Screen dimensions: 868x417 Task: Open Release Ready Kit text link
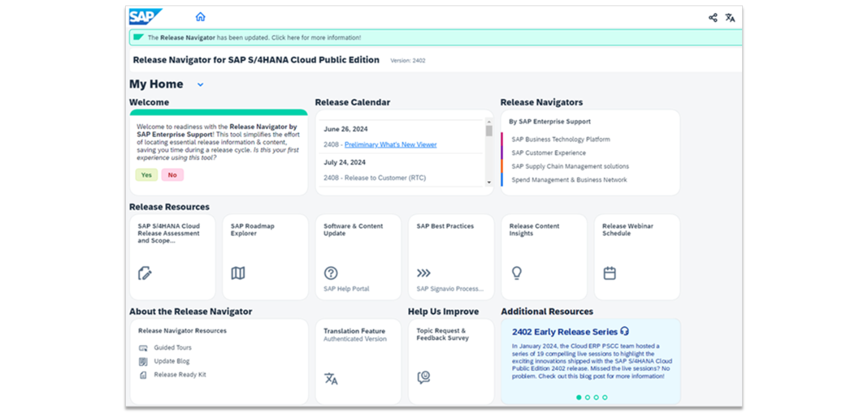[180, 375]
